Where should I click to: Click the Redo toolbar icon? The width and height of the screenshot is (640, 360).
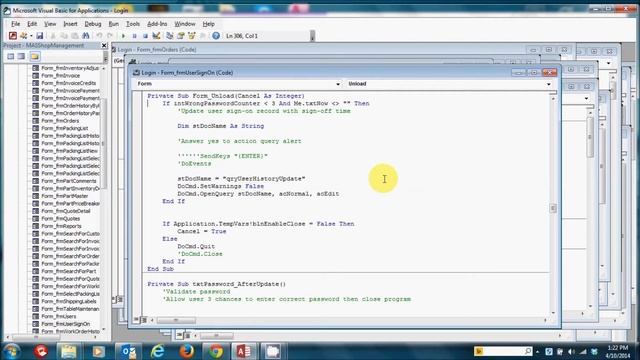pos(110,36)
